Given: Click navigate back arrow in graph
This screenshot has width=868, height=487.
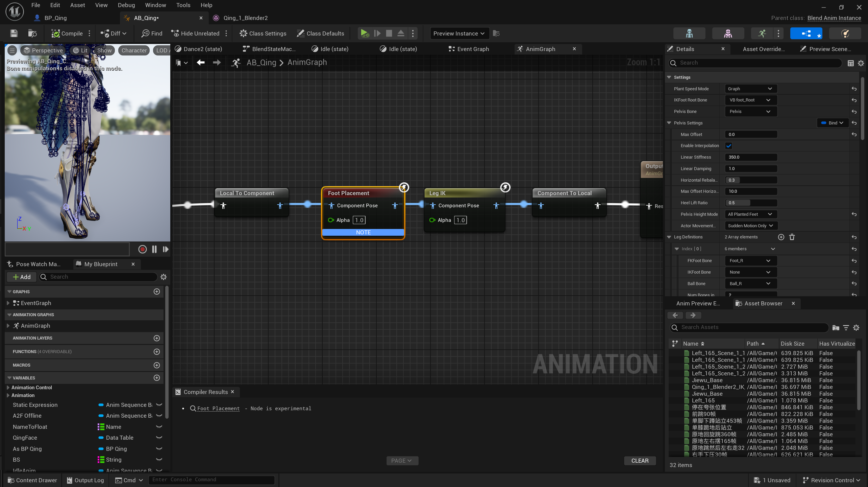Looking at the screenshot, I should click(x=201, y=63).
